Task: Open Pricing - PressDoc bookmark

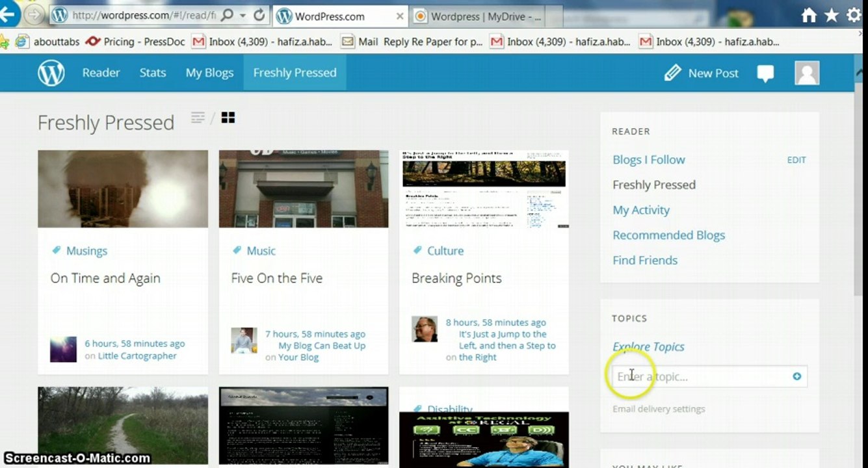Action: coord(135,42)
